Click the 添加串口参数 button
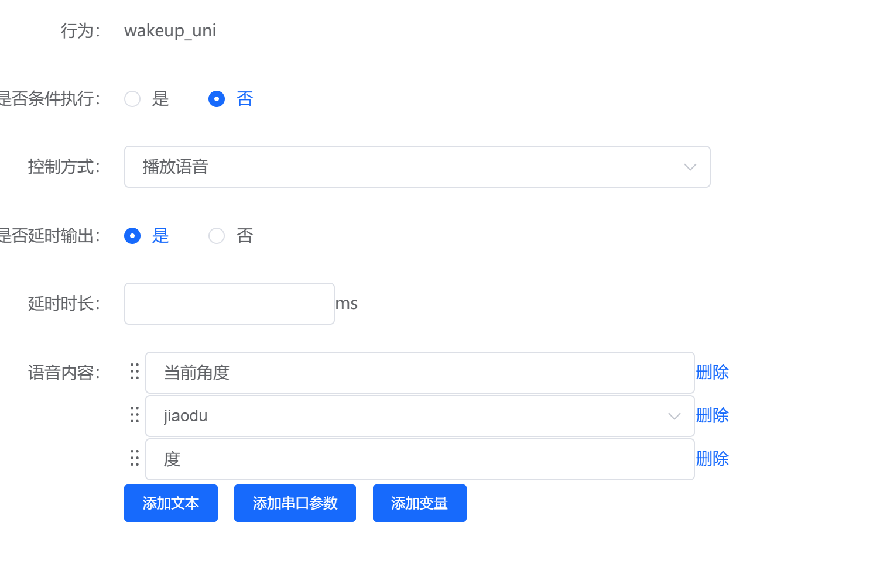Screen dimensions: 873x588 295,503
